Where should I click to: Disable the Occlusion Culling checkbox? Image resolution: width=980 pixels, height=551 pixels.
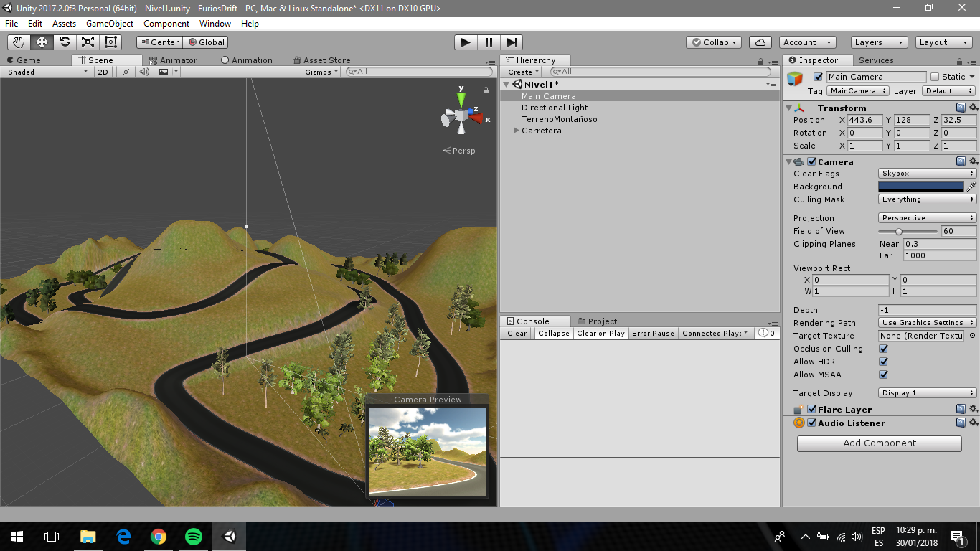883,349
